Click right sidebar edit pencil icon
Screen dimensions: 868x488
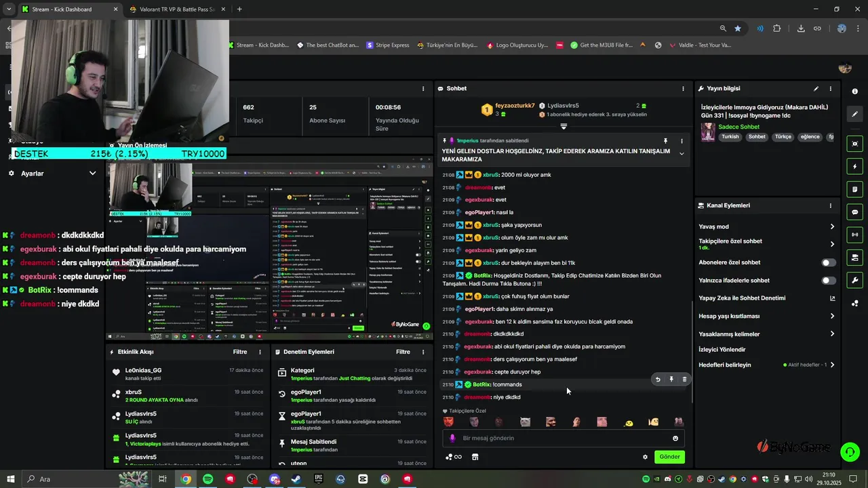[x=854, y=114]
